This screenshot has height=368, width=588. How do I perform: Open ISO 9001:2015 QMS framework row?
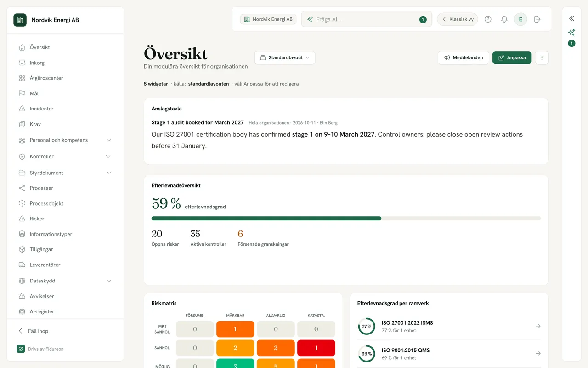coord(449,353)
